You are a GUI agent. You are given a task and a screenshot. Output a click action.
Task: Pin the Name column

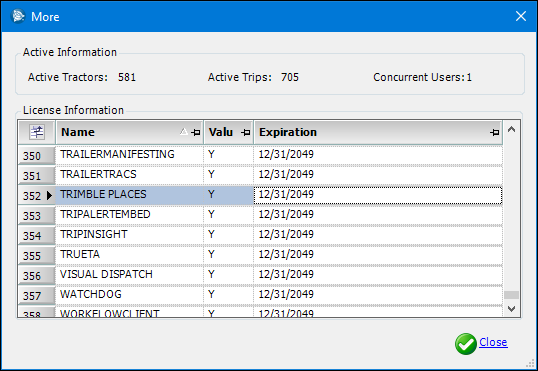pos(196,132)
